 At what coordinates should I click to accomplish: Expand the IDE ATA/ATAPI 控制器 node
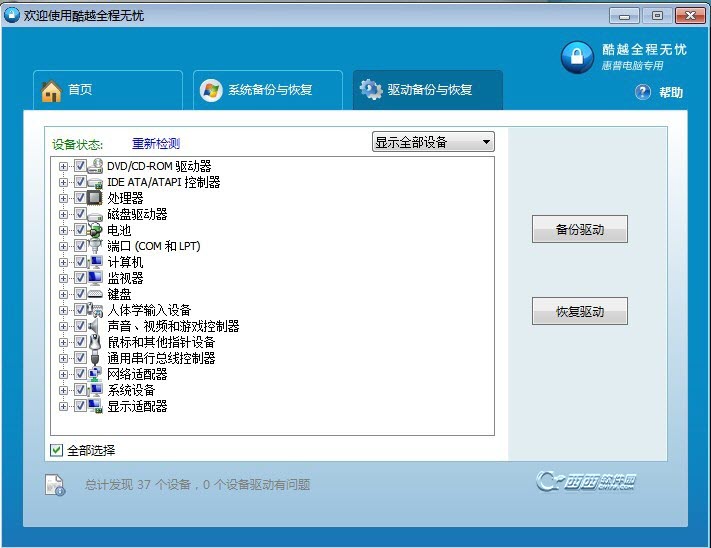63,182
